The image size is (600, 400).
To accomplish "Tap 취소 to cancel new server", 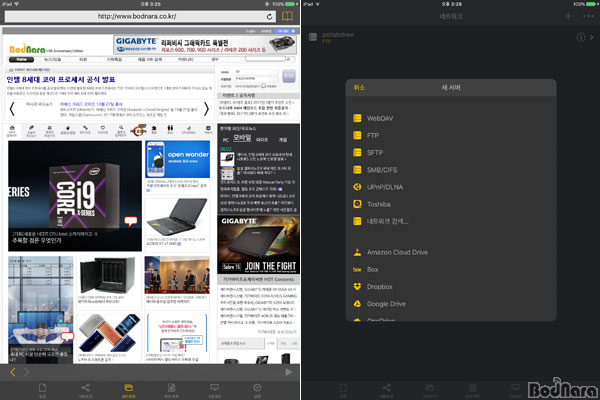I will point(359,88).
